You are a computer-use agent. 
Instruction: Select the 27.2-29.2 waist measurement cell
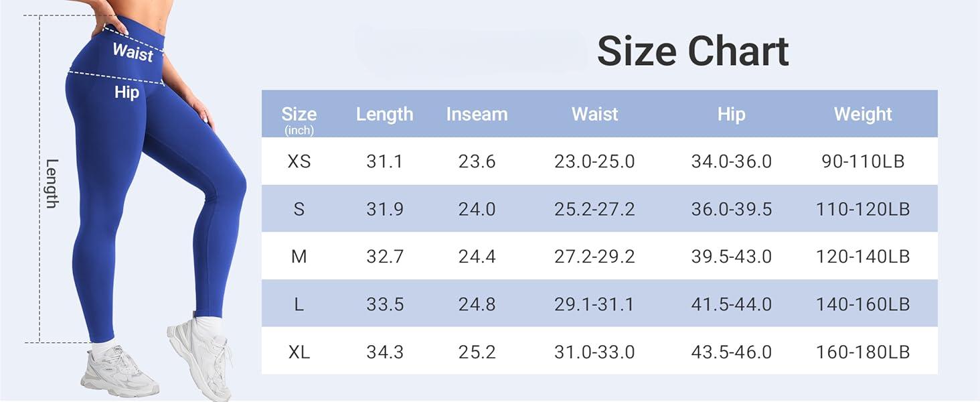(594, 257)
